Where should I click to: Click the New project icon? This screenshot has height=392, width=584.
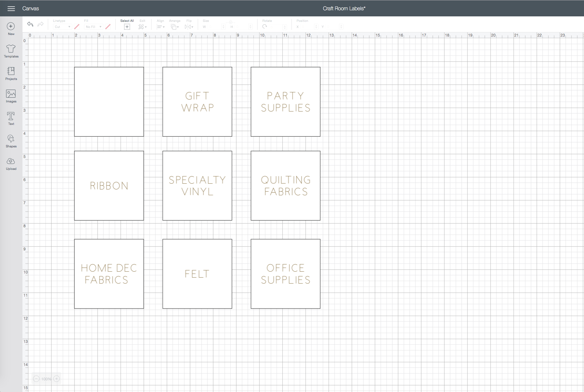tap(11, 26)
